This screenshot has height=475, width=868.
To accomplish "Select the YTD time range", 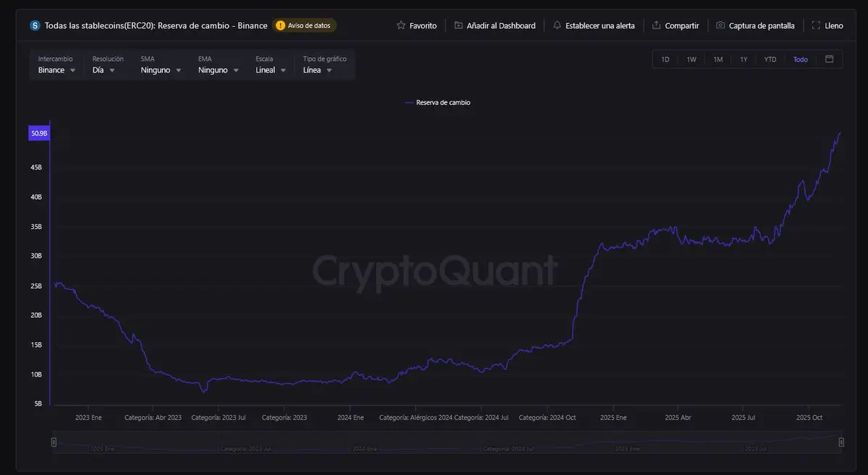I will click(x=770, y=59).
